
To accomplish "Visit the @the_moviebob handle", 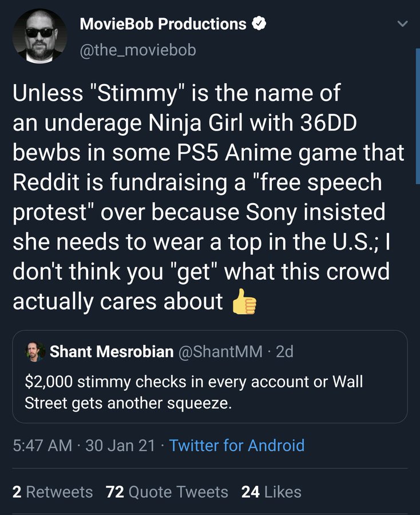I will pyautogui.click(x=138, y=50).
